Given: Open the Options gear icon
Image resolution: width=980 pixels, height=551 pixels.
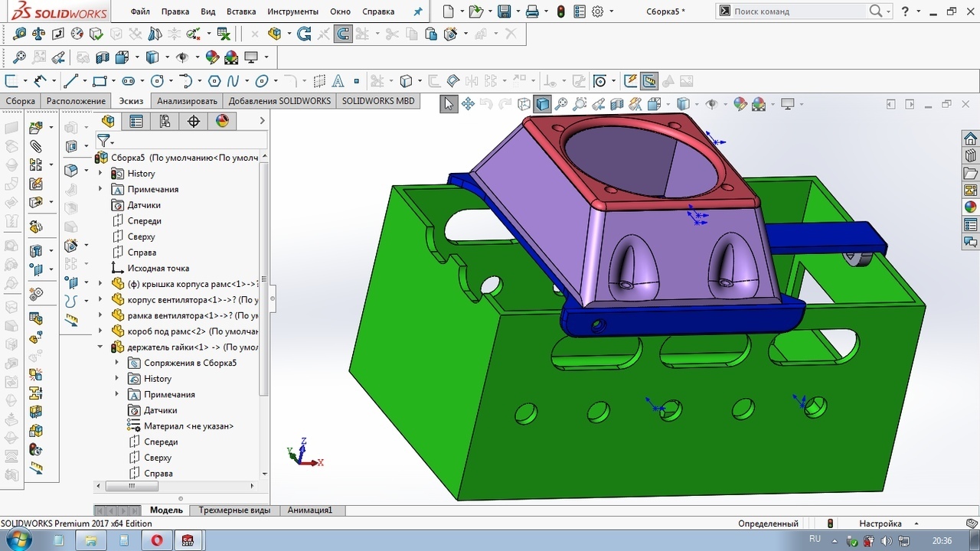Looking at the screenshot, I should click(598, 11).
